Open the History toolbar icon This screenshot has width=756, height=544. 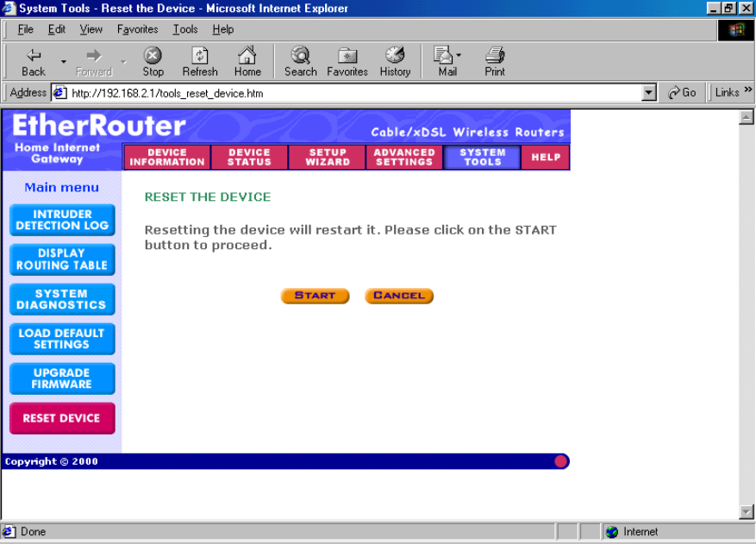[x=395, y=55]
